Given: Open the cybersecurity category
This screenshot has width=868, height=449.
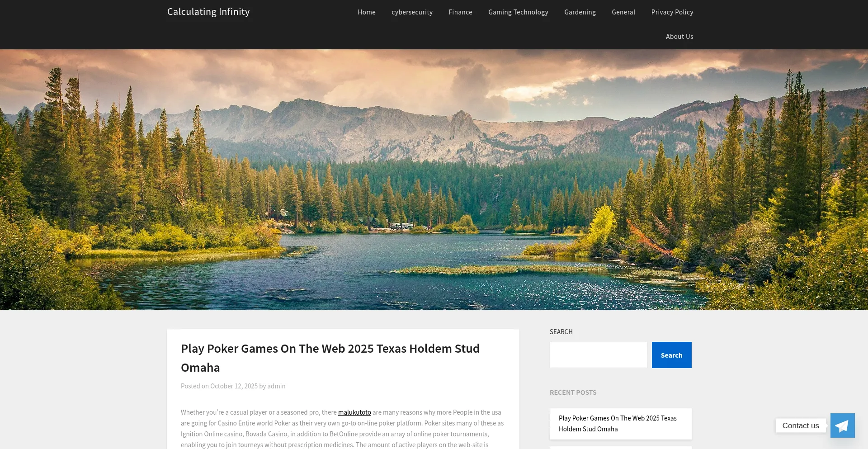Looking at the screenshot, I should click(412, 12).
